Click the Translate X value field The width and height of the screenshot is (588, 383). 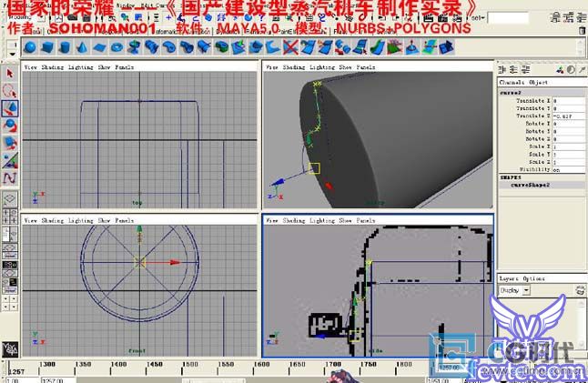tap(569, 101)
